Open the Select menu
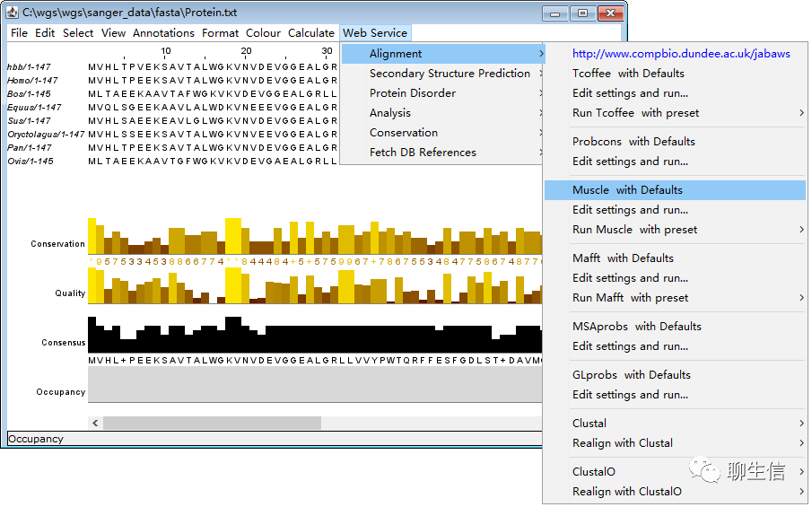Screen dimensions: 812x507 [78, 33]
